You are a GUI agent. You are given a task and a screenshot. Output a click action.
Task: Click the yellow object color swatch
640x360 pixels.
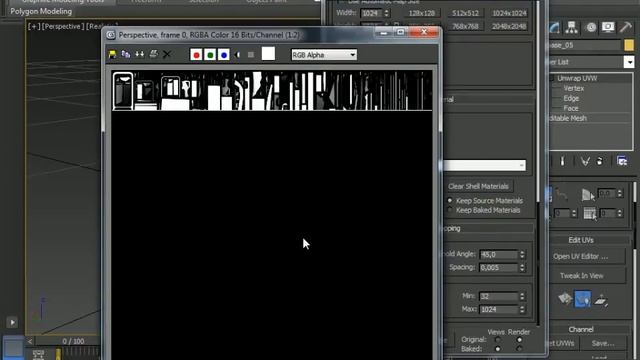(629, 45)
